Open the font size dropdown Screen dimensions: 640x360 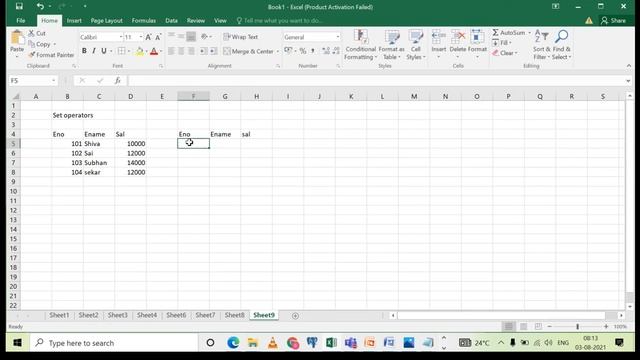[141, 37]
